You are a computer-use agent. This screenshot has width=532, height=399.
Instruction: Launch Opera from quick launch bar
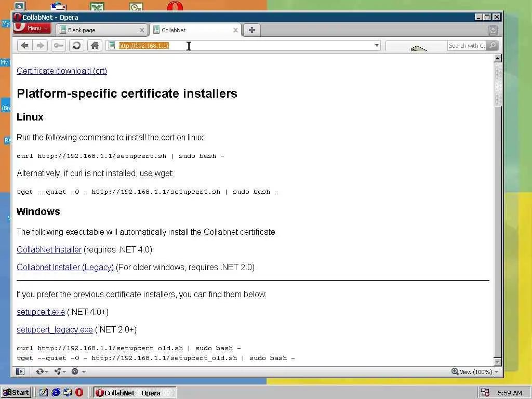(79, 393)
